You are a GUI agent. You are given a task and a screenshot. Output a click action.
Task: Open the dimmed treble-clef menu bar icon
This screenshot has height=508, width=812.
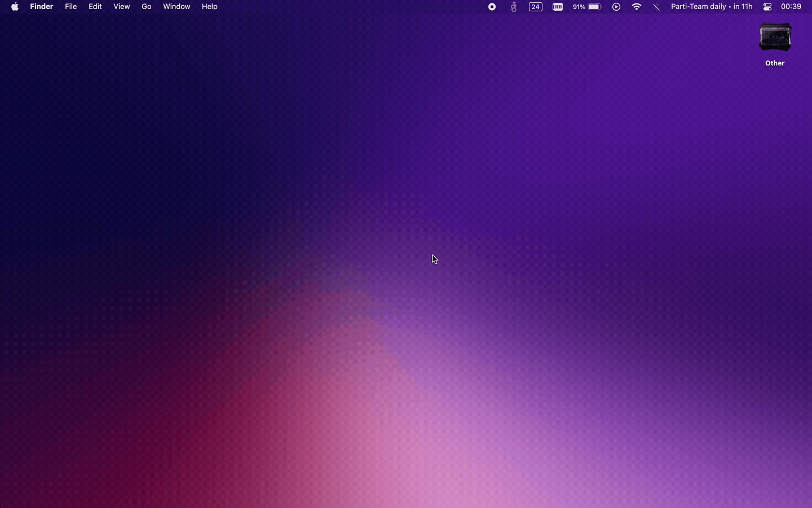(x=513, y=7)
